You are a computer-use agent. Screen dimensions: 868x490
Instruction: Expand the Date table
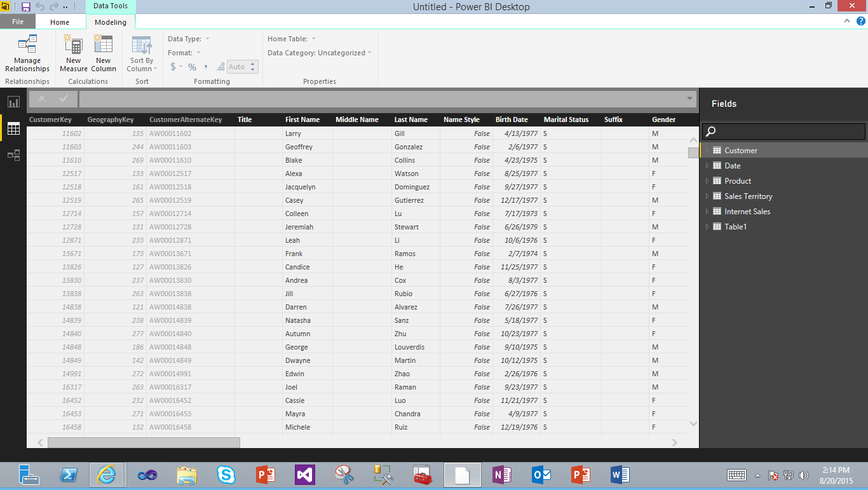tap(707, 166)
